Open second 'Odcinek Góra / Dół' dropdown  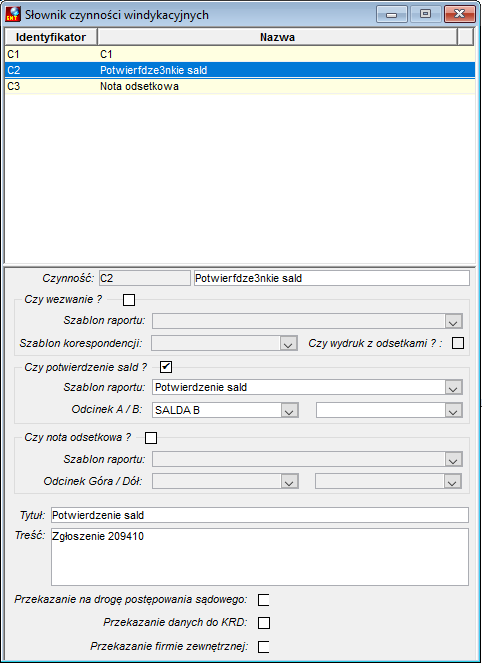click(x=452, y=481)
